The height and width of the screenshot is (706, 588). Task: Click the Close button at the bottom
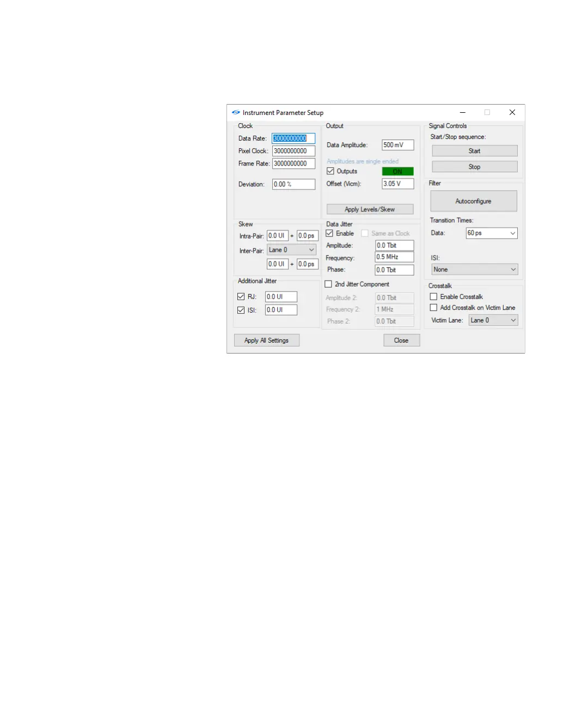point(402,340)
